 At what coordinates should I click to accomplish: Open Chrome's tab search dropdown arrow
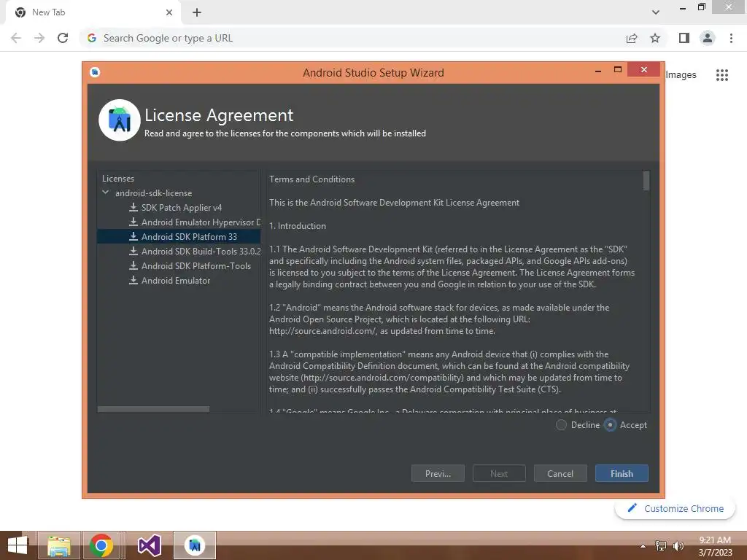(x=656, y=12)
